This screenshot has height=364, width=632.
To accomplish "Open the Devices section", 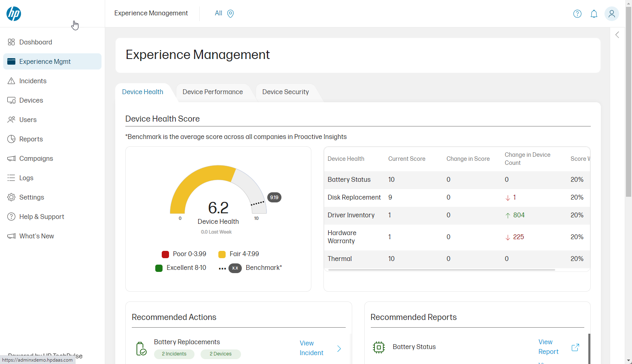I will [x=31, y=100].
